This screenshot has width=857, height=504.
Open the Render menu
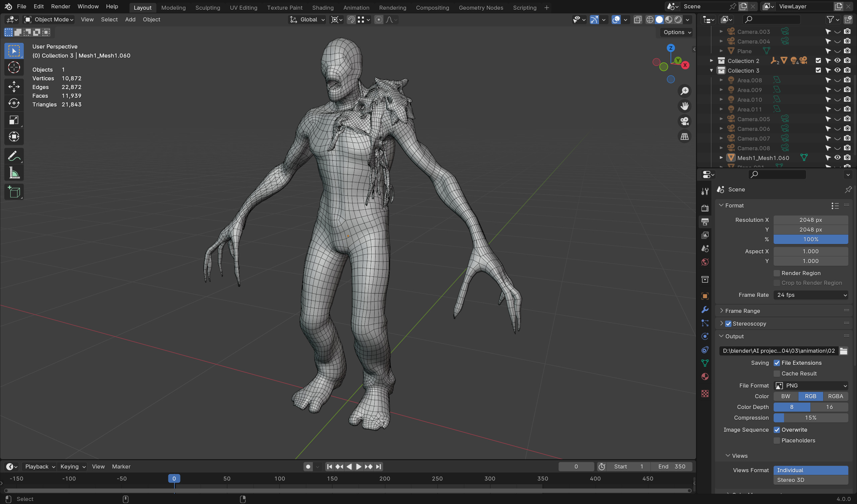61,6
